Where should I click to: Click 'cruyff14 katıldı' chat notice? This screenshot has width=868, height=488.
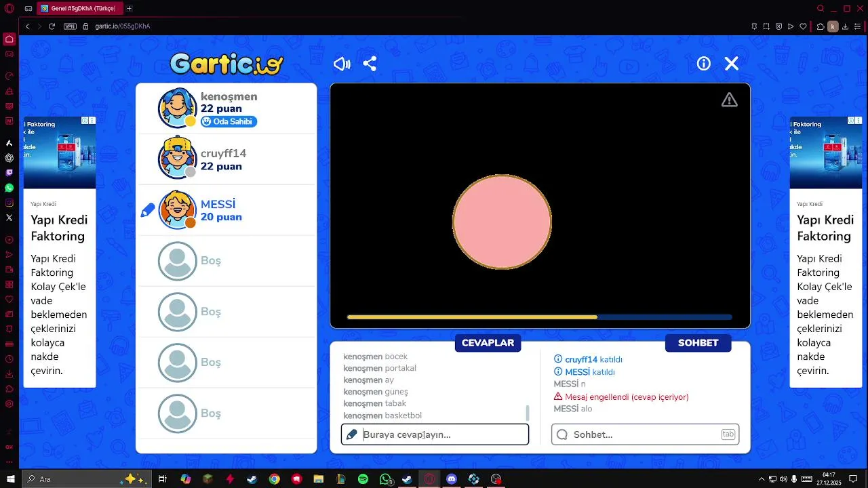coord(588,360)
